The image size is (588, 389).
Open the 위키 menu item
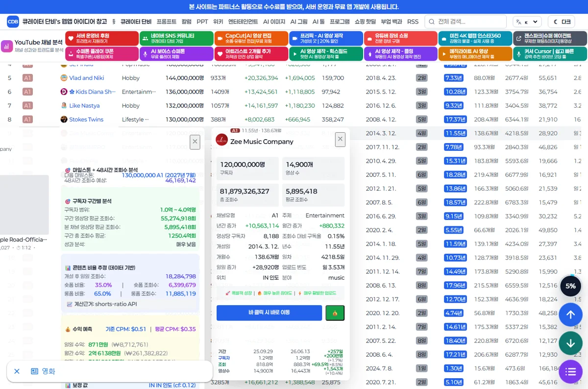[218, 22]
